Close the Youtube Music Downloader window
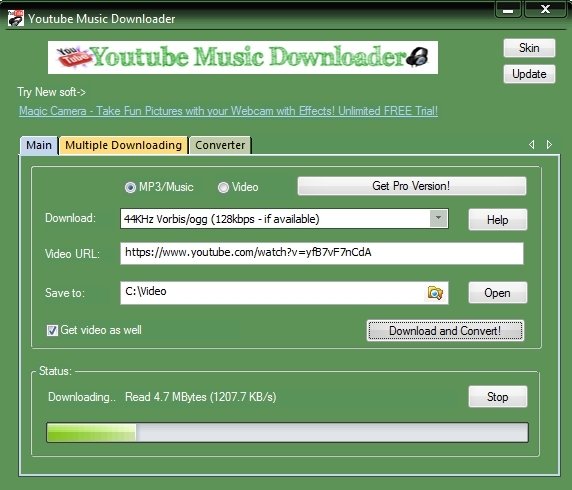This screenshot has height=490, width=572. 545,9
